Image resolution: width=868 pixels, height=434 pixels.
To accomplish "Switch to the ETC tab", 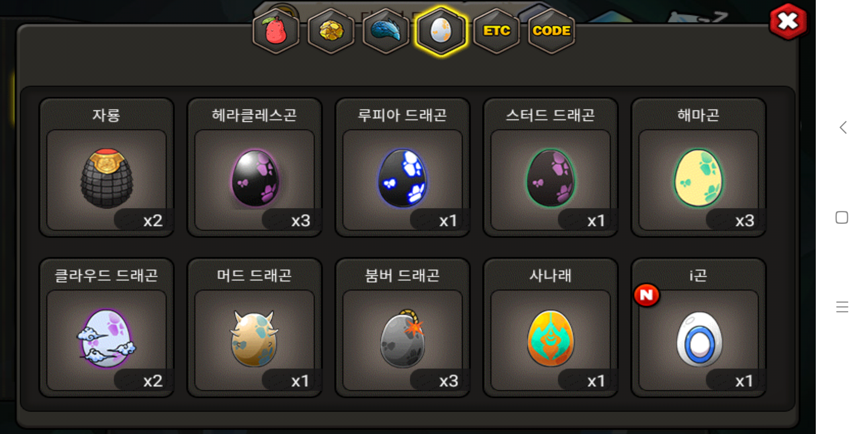I will (497, 31).
